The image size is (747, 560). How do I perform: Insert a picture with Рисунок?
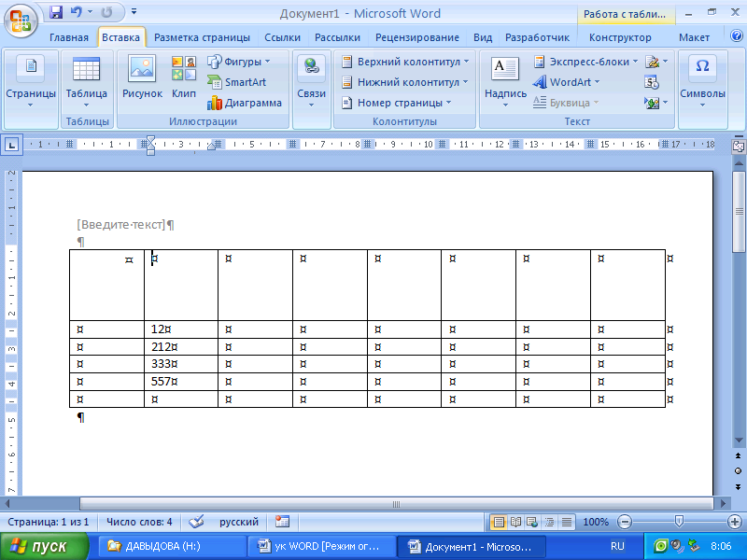[x=142, y=77]
